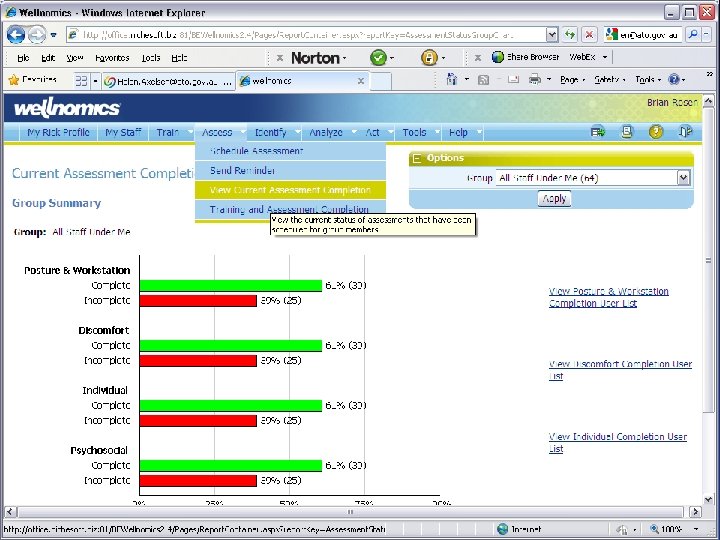Close the Norton toolbar with x
The height and width of the screenshot is (540, 720).
point(279,58)
